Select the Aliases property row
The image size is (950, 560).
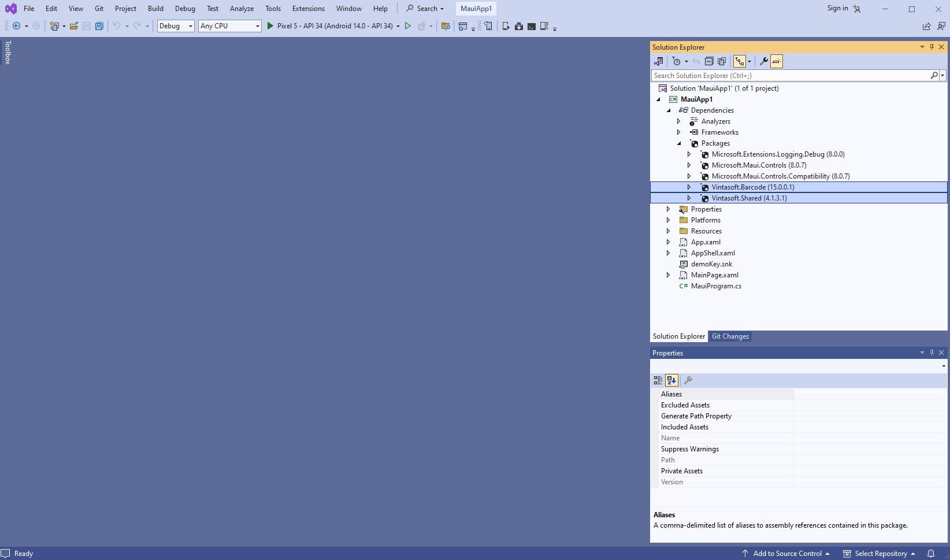pos(799,394)
